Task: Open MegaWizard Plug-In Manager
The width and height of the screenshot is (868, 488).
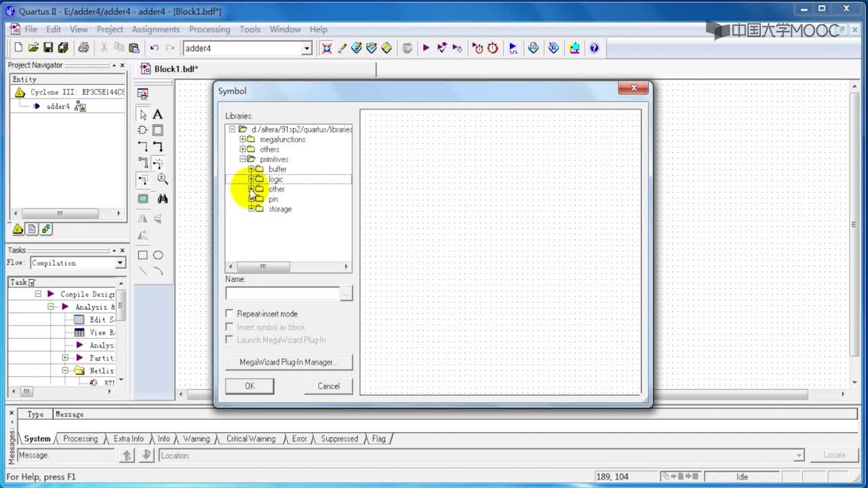Action: [x=288, y=362]
